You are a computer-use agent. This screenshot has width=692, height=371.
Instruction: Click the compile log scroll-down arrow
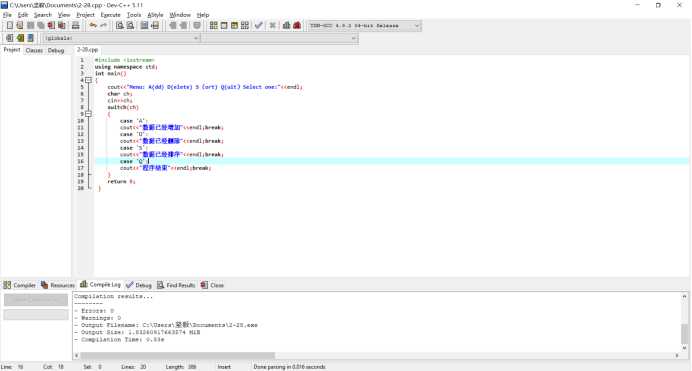click(x=684, y=348)
